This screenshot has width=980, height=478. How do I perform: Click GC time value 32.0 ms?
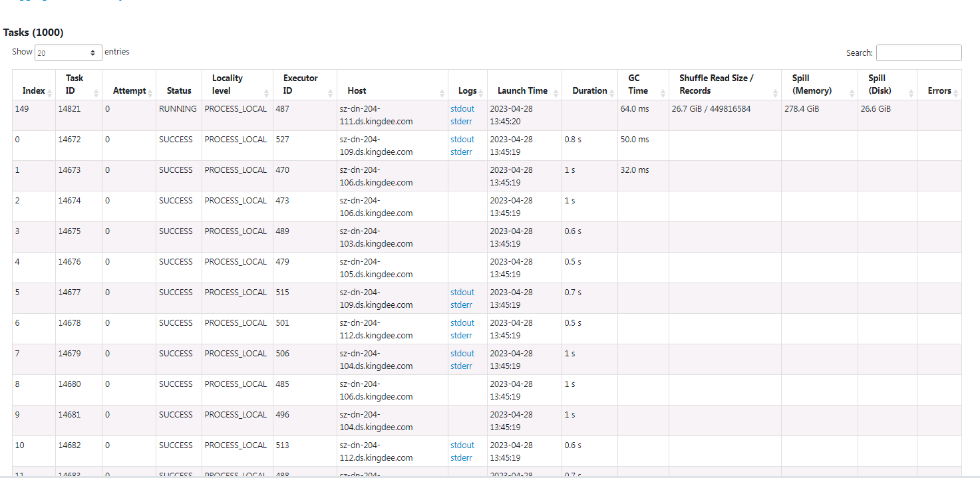click(x=635, y=170)
